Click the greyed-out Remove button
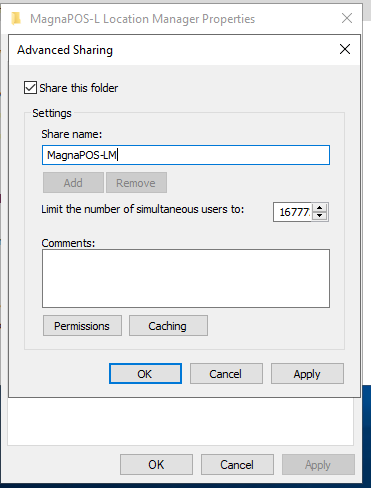The height and width of the screenshot is (488, 371). 136,183
